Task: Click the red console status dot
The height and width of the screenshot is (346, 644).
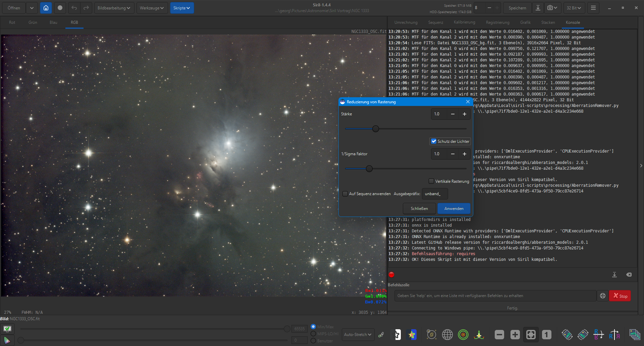Action: pyautogui.click(x=391, y=275)
